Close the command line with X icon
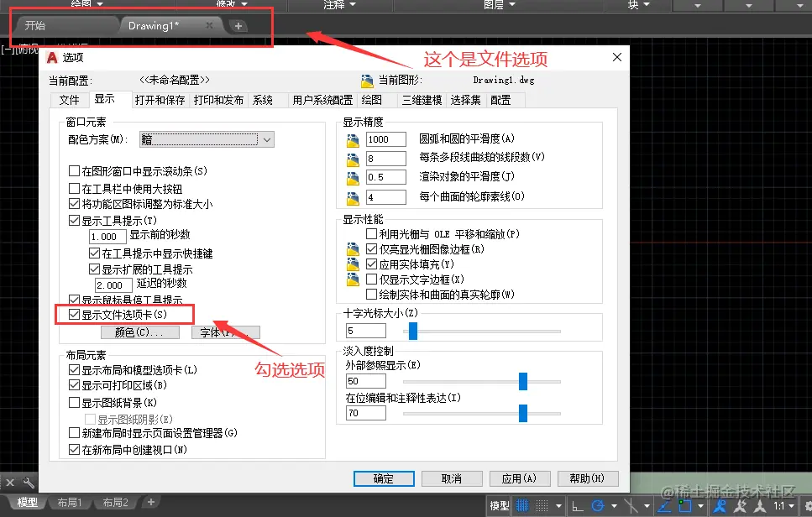812x517 pixels. (10, 483)
